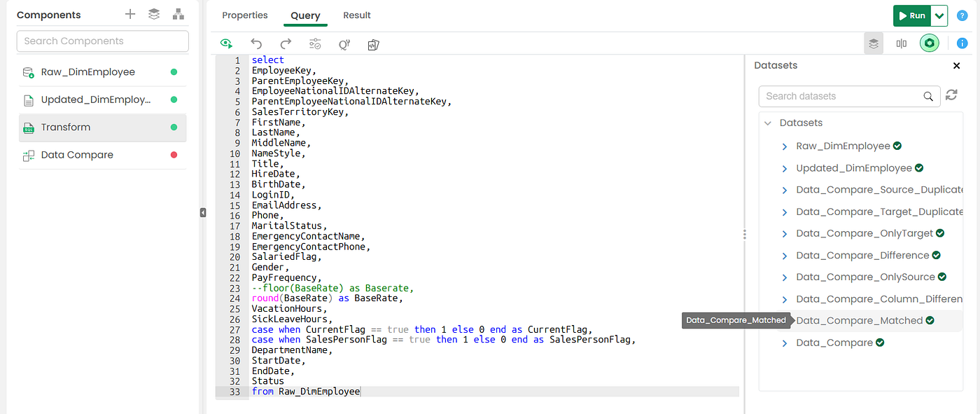
Task: Click the split view columns icon
Action: (901, 43)
